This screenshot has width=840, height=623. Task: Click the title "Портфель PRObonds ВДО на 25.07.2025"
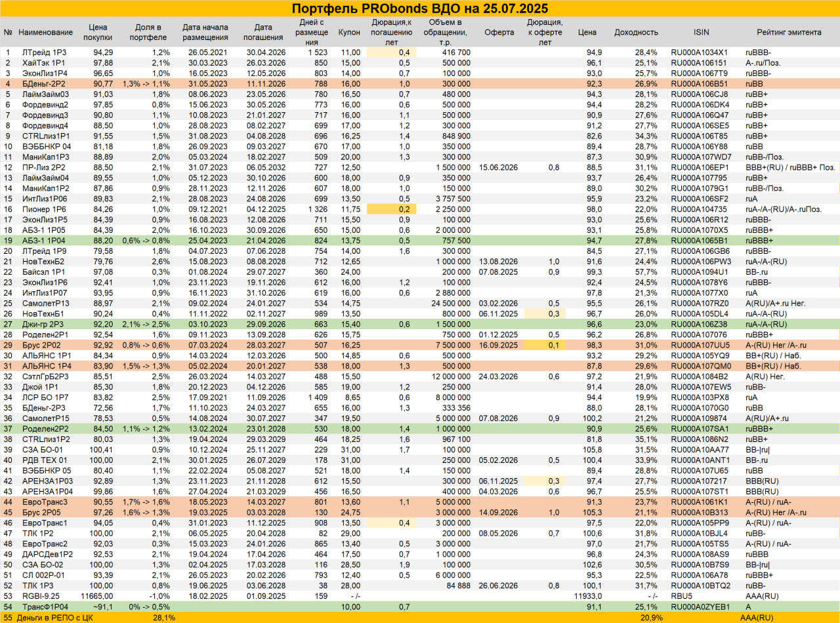coord(420,8)
